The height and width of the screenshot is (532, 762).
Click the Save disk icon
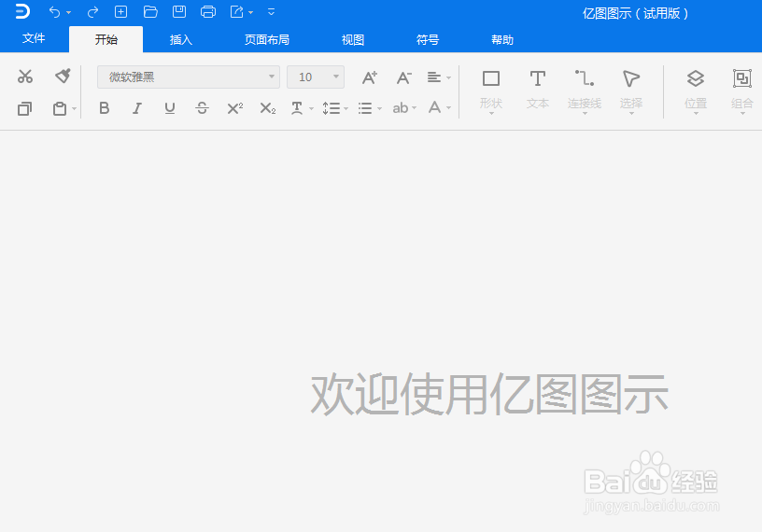coord(179,11)
